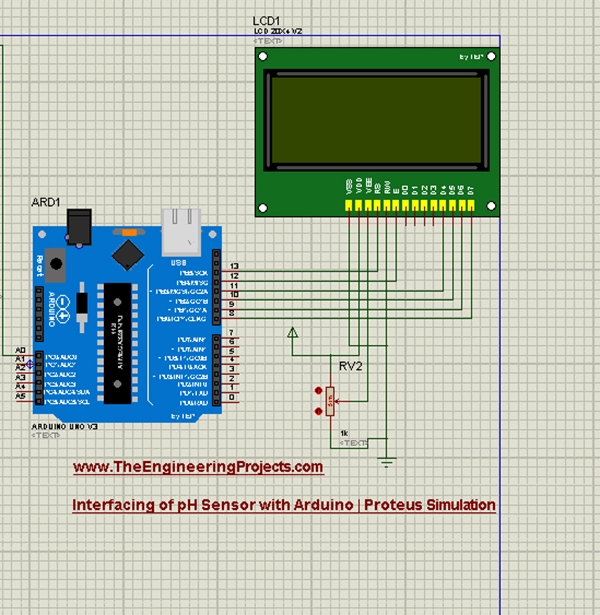Click Arduino digital pin 10
Viewport: 600px width, 615px height.
click(234, 295)
